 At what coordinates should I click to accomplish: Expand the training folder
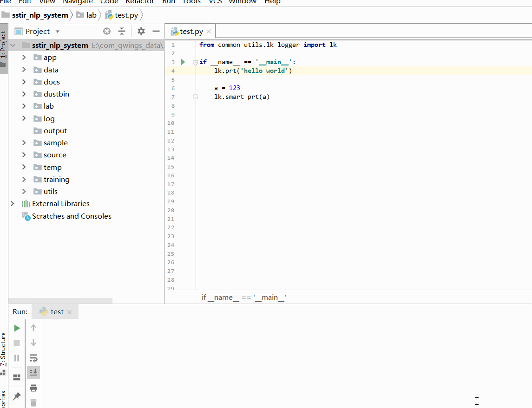(x=24, y=179)
